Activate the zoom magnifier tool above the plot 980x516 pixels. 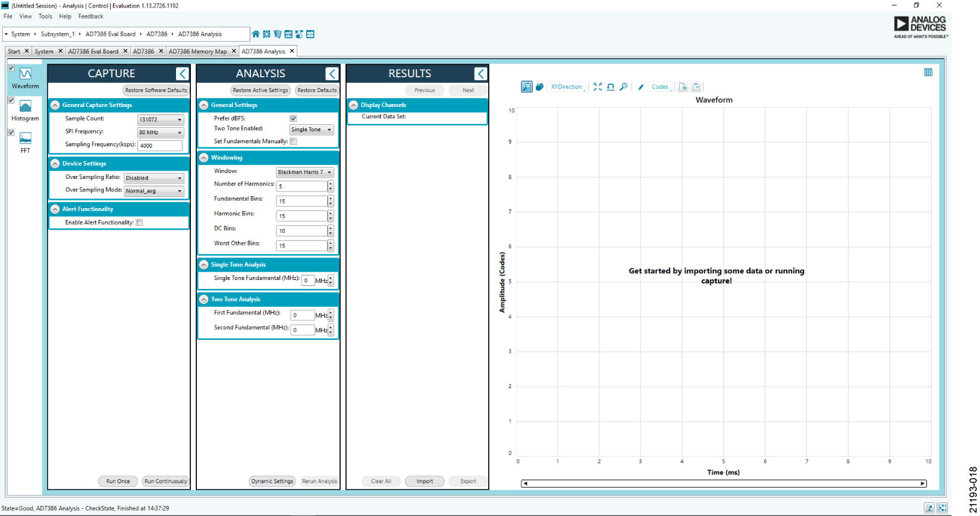pyautogui.click(x=526, y=87)
